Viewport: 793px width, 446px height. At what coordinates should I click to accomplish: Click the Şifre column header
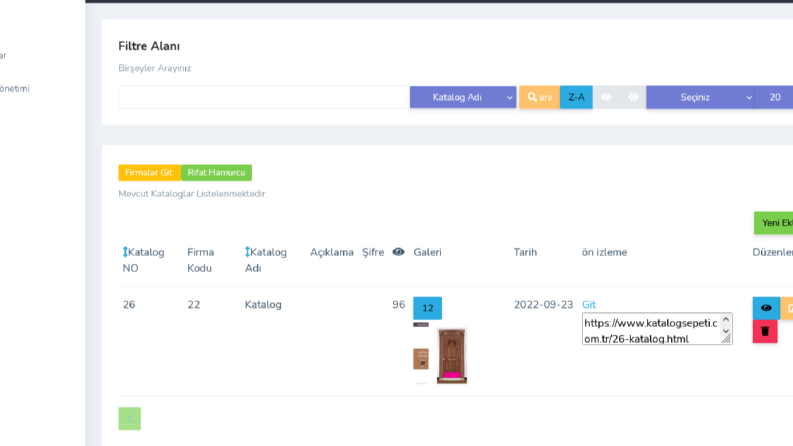tap(373, 252)
